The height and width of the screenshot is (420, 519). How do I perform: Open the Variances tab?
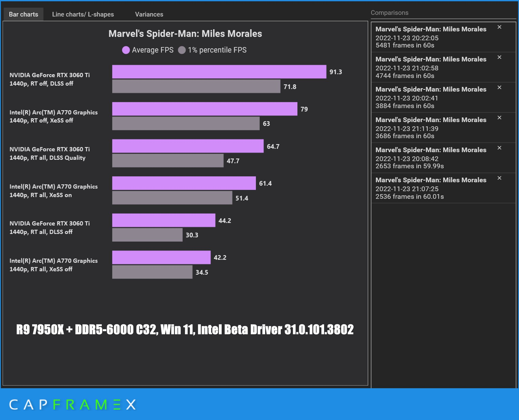[149, 14]
